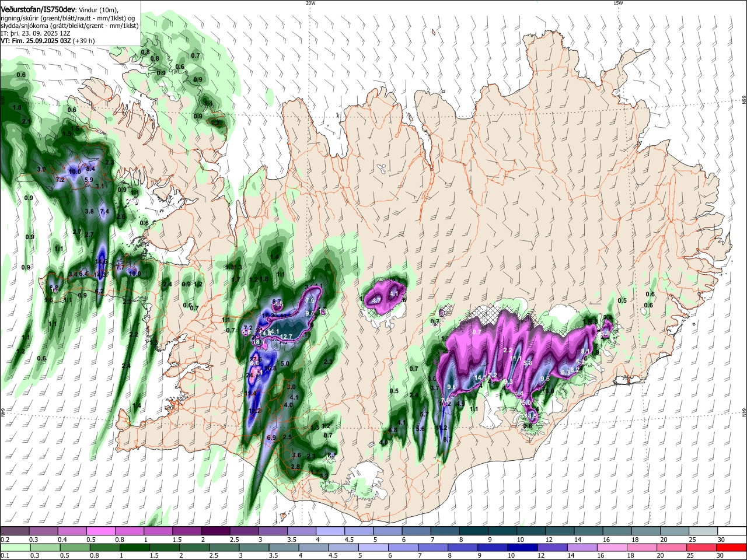Viewport: 747px width, 560px height.
Task: Click the 4.8 precipitation value on the map
Action: pyautogui.click(x=393, y=430)
